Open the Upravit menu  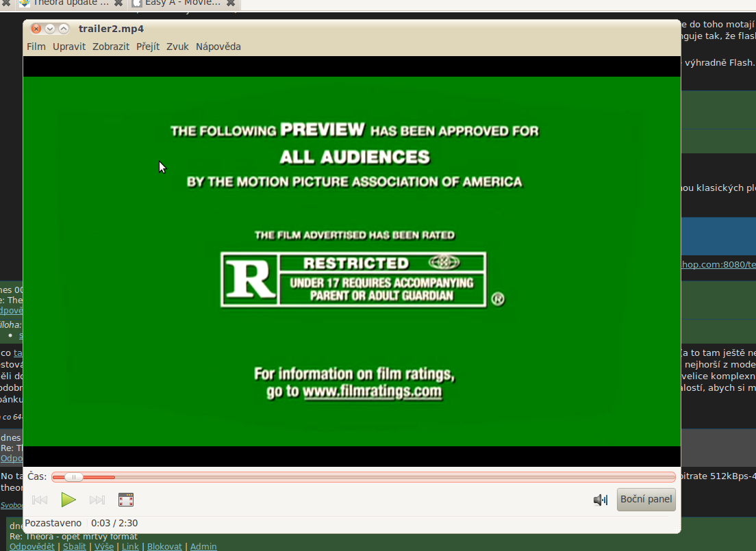(x=69, y=47)
